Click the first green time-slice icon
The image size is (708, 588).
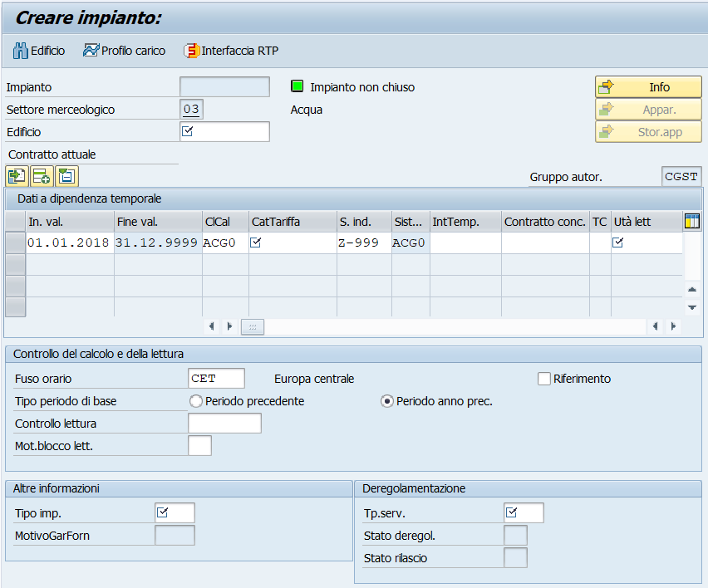pyautogui.click(x=17, y=176)
